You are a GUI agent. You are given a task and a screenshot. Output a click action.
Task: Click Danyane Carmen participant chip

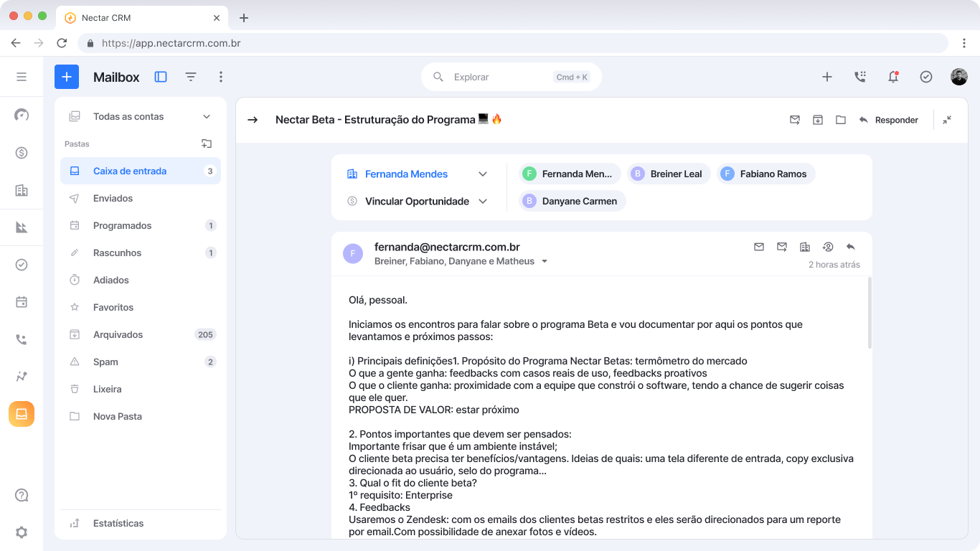point(572,201)
